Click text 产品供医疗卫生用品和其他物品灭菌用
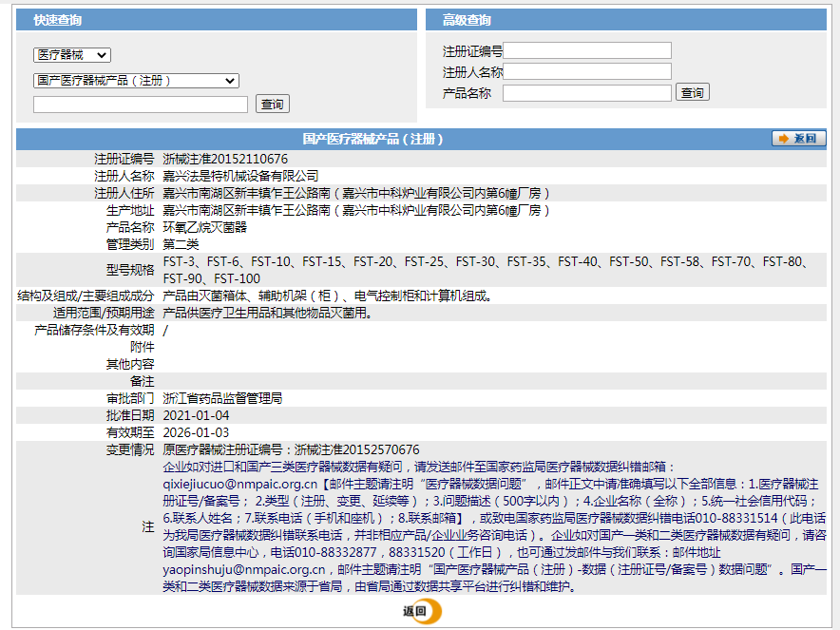The width and height of the screenshot is (840, 630). click(x=267, y=313)
